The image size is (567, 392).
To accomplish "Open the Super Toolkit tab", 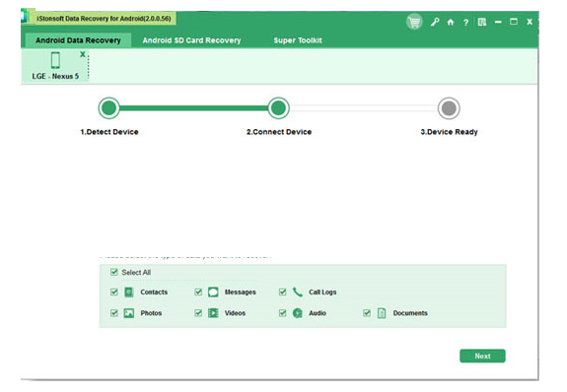I will (298, 40).
